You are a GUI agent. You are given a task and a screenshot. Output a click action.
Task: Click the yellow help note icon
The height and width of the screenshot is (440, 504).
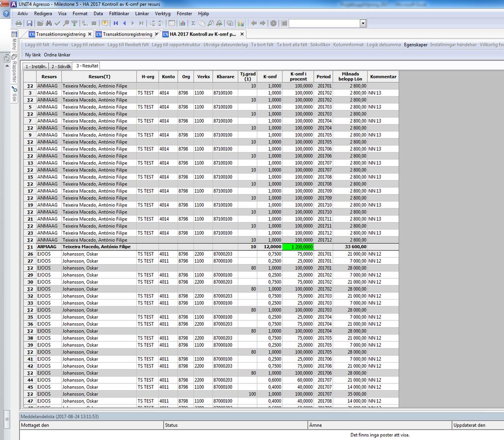(x=105, y=23)
